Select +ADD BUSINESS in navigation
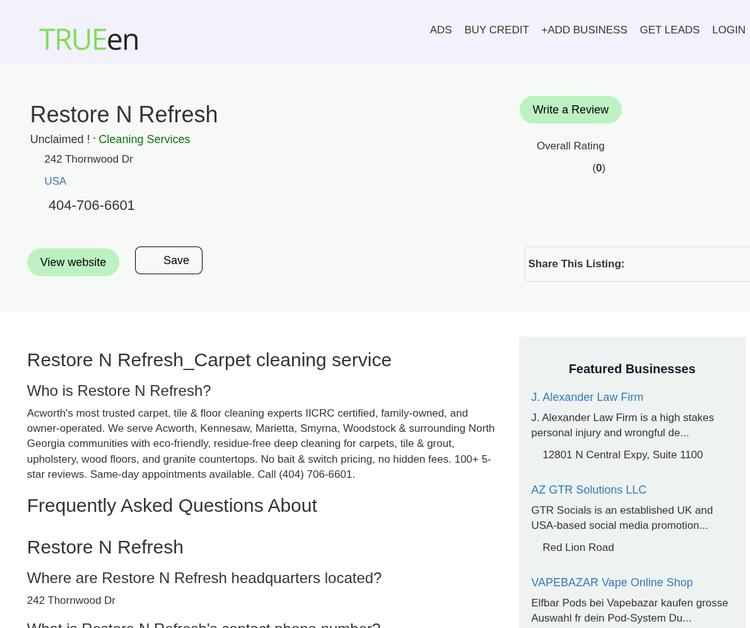The width and height of the screenshot is (750, 628). coord(584,30)
